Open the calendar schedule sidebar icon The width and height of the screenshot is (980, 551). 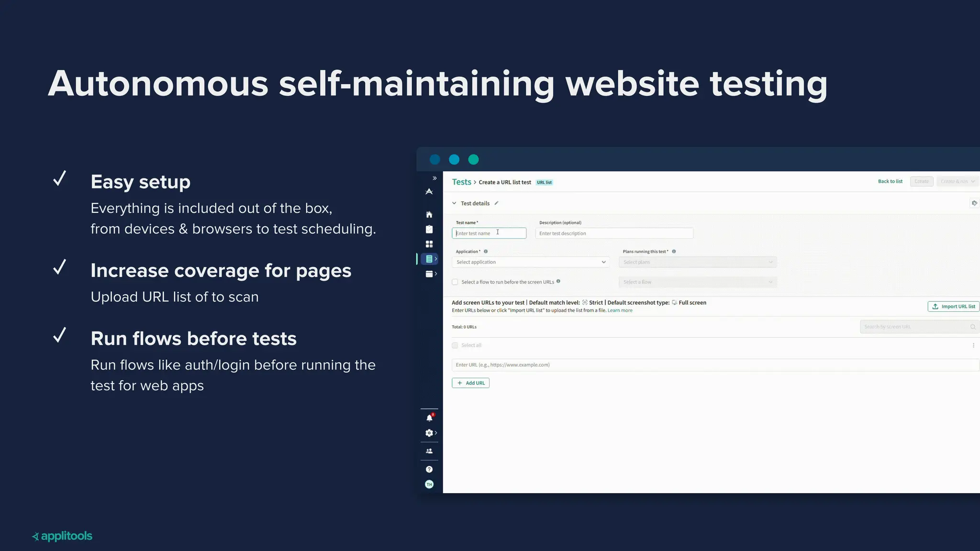tap(430, 274)
